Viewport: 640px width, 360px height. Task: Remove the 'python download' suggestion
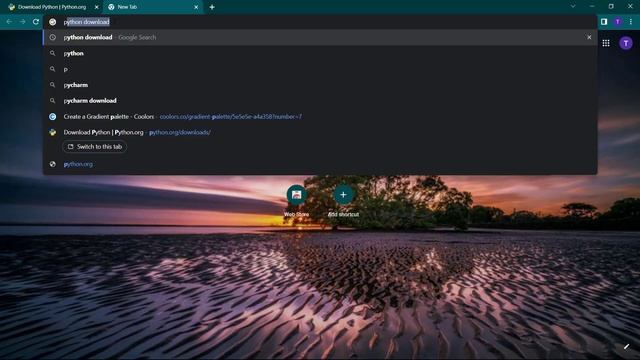[589, 37]
